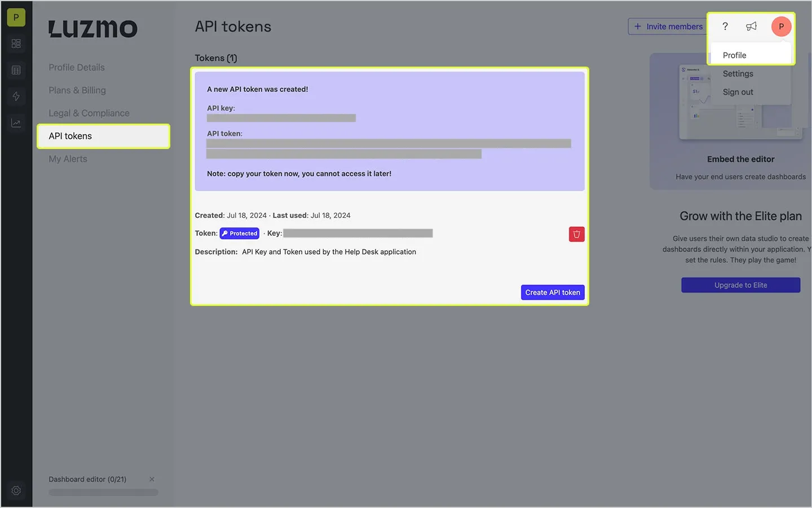812x508 pixels.
Task: Click 'Dashboard editor (0/21)' label
Action: [87, 479]
